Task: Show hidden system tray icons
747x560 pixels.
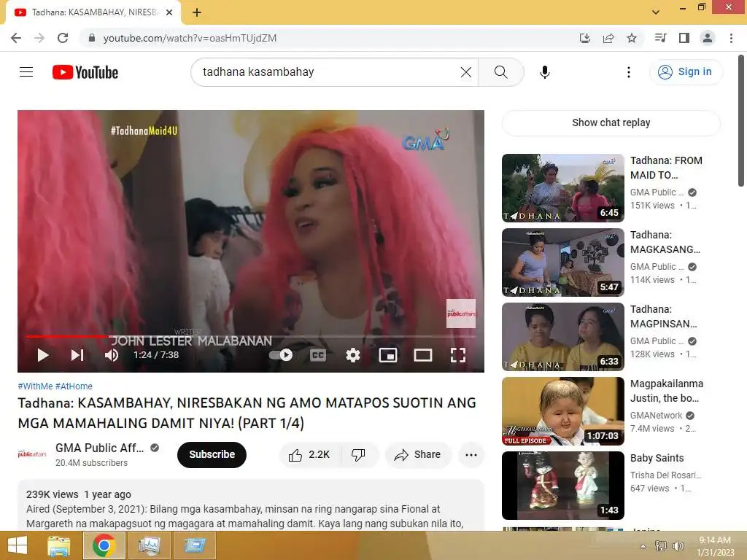Action: [x=643, y=546]
